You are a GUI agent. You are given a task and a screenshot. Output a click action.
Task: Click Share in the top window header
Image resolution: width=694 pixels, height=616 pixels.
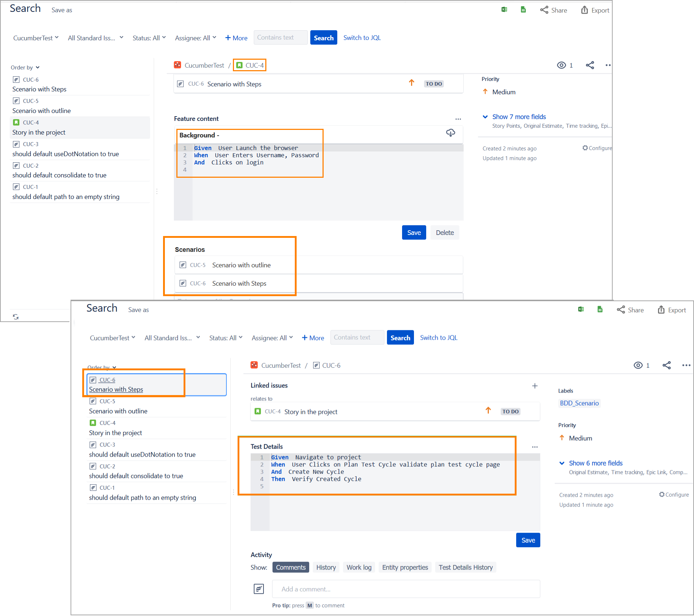[554, 10]
